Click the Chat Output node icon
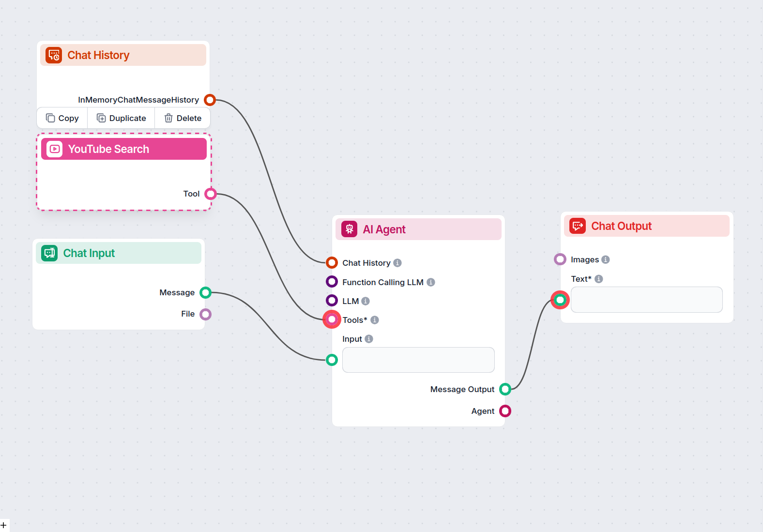Screen dimensions: 763x532 [578, 226]
